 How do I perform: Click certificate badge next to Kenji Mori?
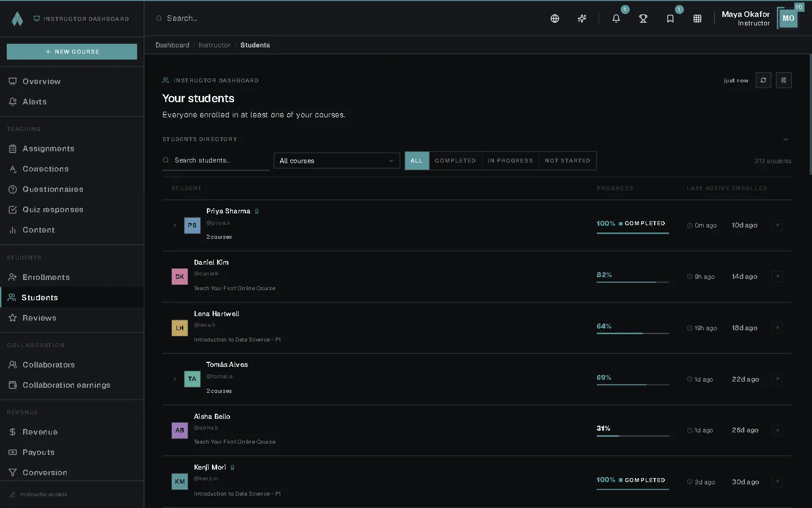click(x=232, y=468)
